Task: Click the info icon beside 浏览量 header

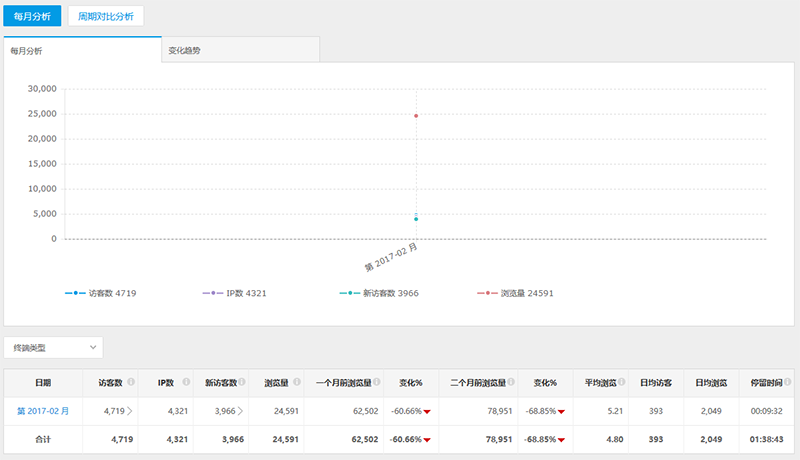Action: pyautogui.click(x=297, y=381)
